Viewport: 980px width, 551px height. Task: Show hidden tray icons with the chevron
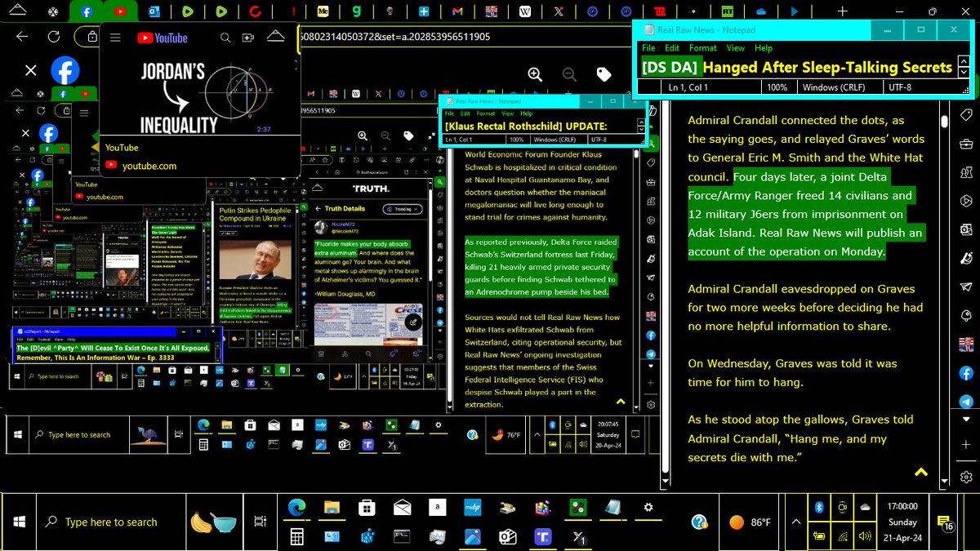click(x=795, y=522)
